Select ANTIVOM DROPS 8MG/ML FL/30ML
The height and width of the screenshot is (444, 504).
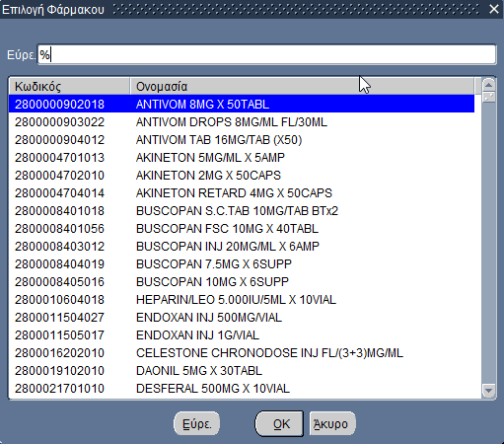(x=242, y=122)
